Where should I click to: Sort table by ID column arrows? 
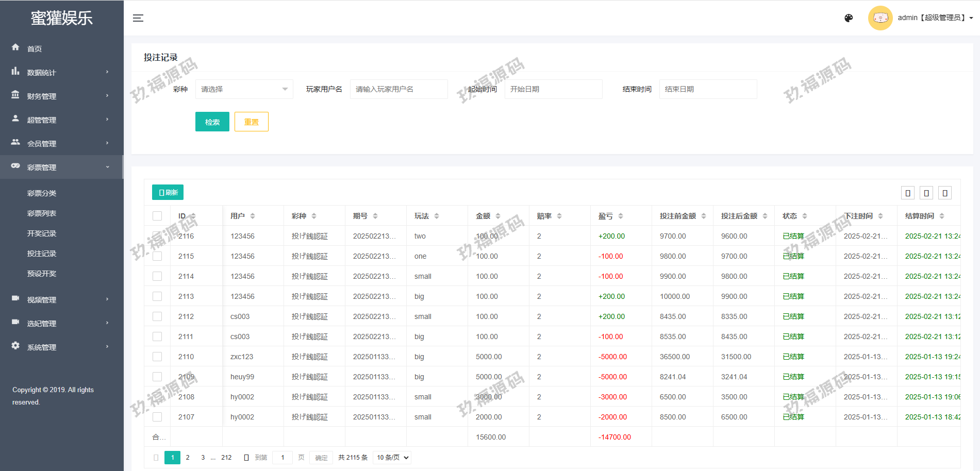coord(193,216)
